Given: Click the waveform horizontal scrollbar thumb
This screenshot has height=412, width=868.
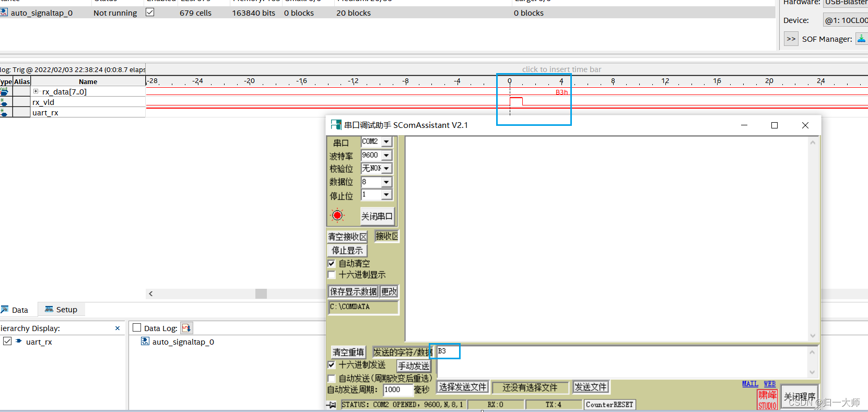Looking at the screenshot, I should (x=261, y=293).
